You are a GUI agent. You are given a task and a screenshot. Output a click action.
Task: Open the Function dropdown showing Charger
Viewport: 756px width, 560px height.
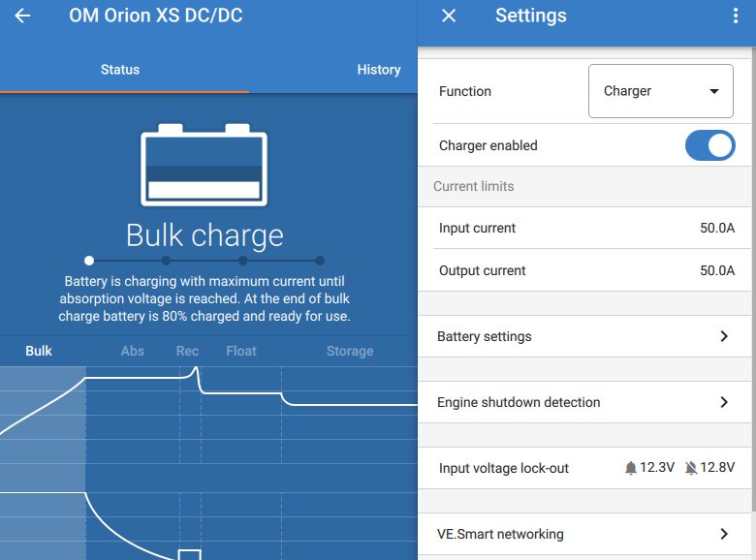(661, 91)
